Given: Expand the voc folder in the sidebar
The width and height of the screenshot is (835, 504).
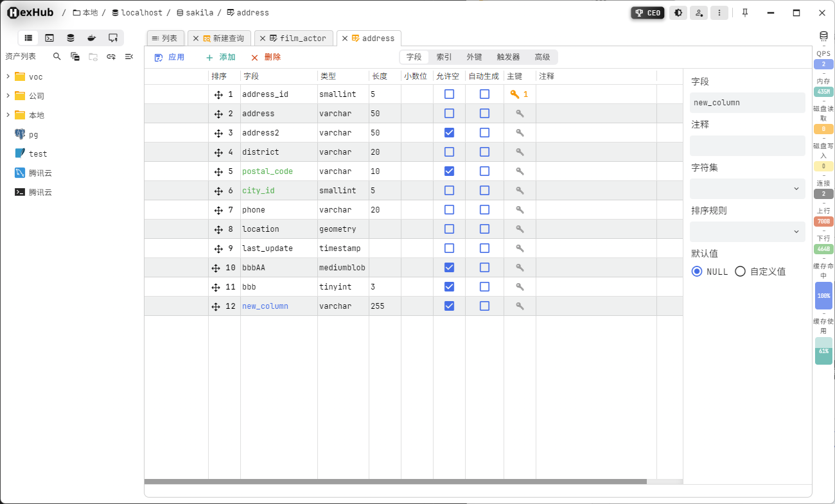Looking at the screenshot, I should (9, 76).
